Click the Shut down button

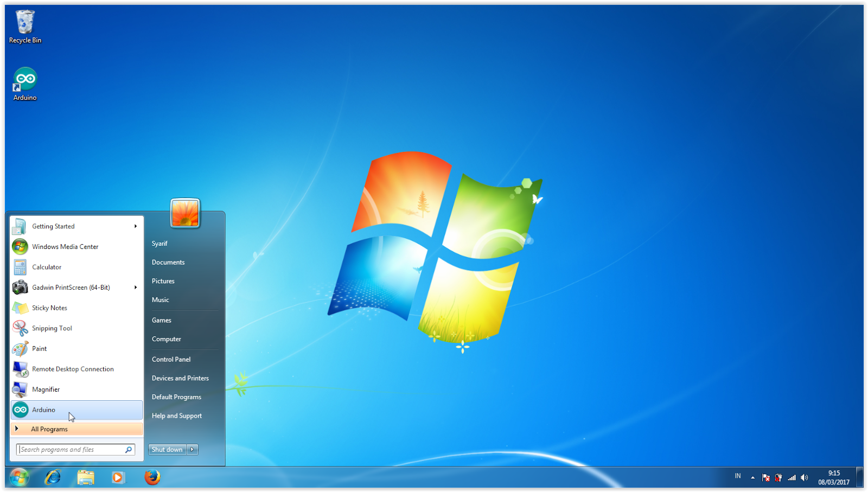[x=167, y=449]
